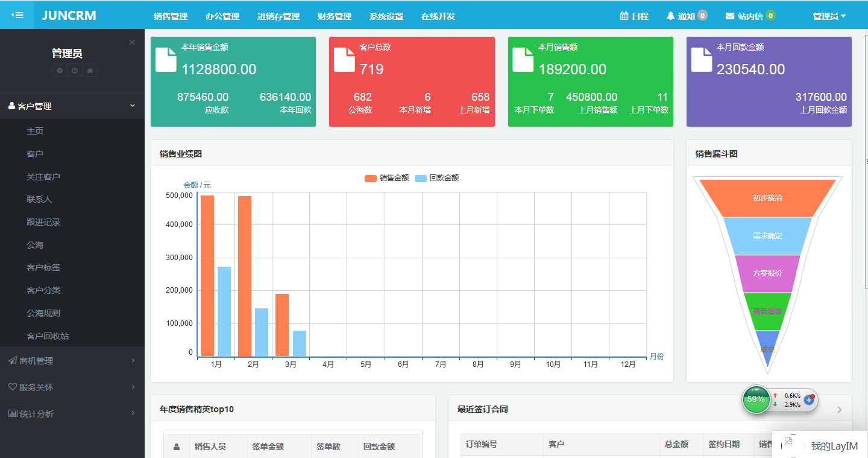The height and width of the screenshot is (458, 868).
Task: Open the 财务管理 top menu
Action: pos(335,16)
